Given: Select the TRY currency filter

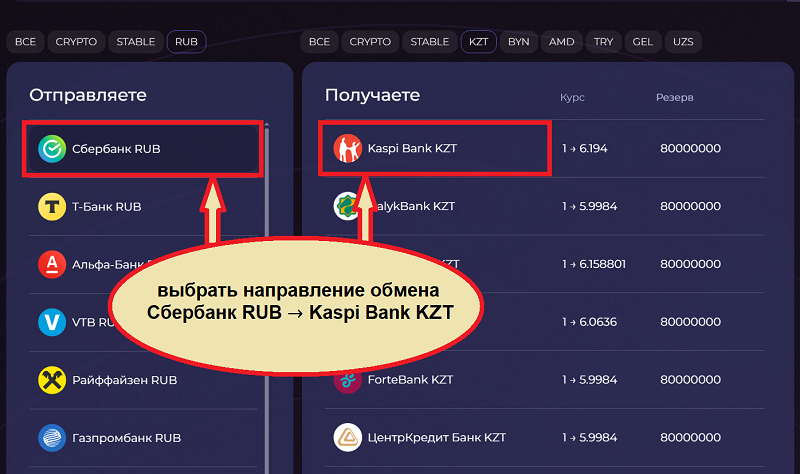Looking at the screenshot, I should pos(604,42).
